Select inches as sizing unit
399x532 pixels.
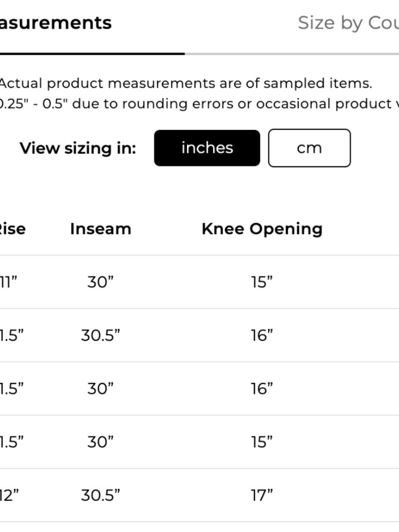(207, 148)
